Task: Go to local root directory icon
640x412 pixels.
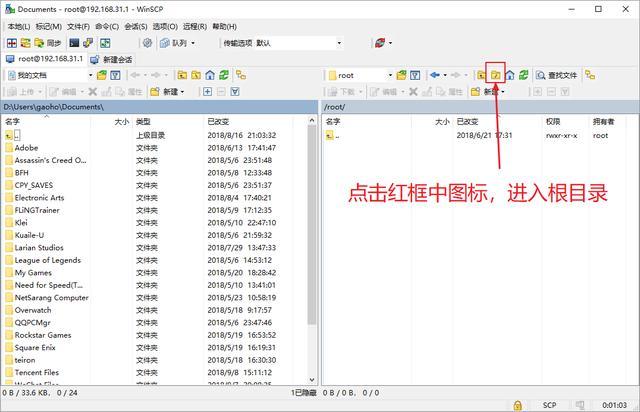Action: [x=196, y=75]
